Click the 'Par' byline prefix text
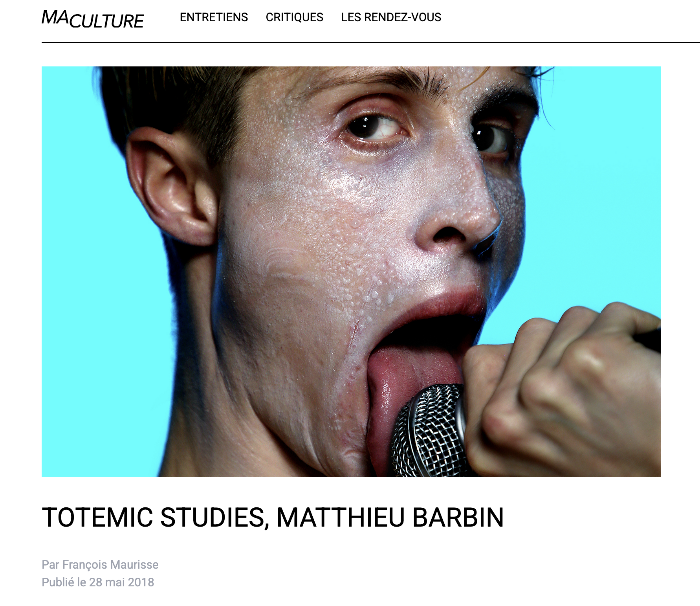 (51, 565)
